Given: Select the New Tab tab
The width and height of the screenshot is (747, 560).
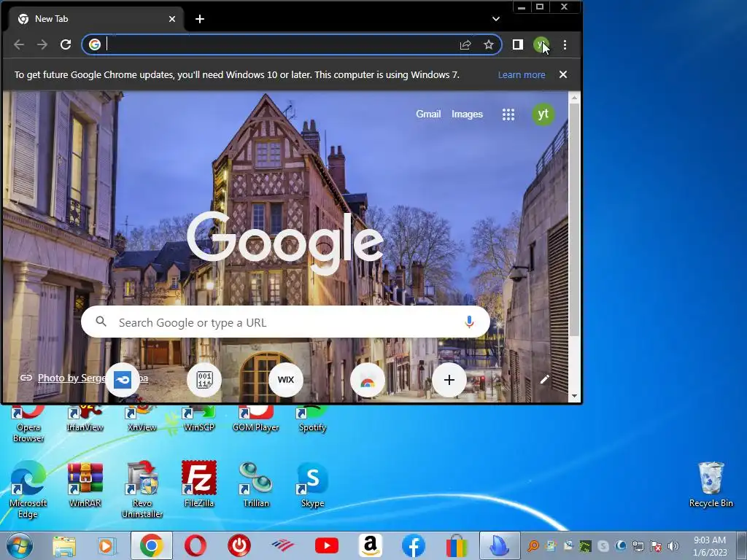Looking at the screenshot, I should point(96,19).
